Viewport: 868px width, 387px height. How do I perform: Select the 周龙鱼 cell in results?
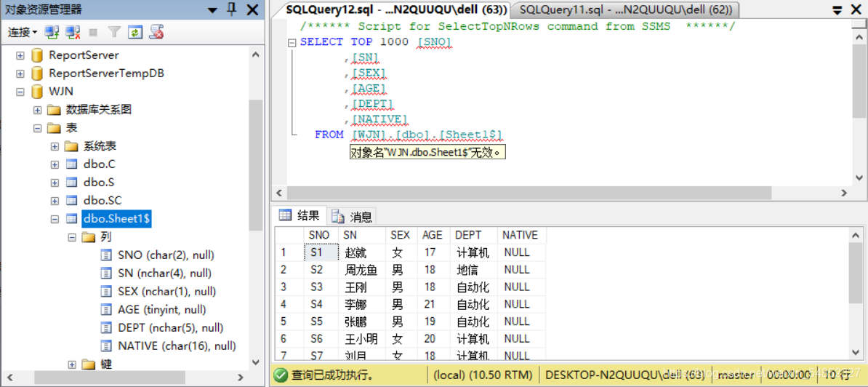point(361,270)
